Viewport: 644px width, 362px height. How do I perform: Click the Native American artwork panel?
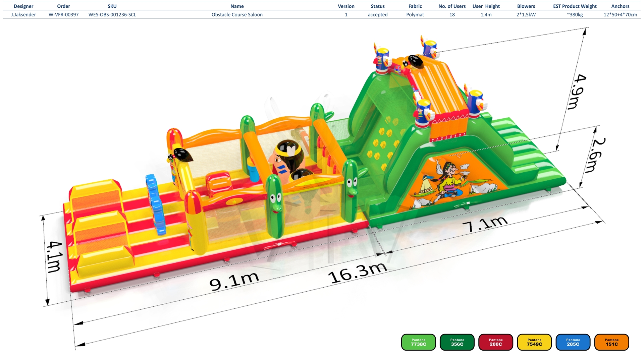click(x=453, y=183)
